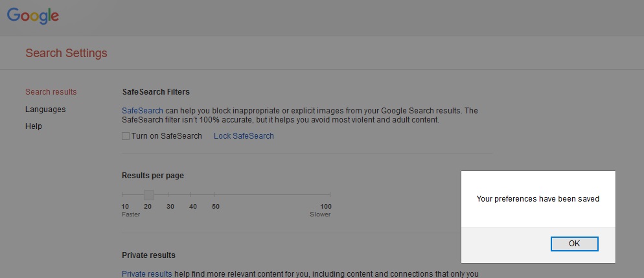Set results per page to 30
This screenshot has height=278, width=644.
pyautogui.click(x=170, y=207)
